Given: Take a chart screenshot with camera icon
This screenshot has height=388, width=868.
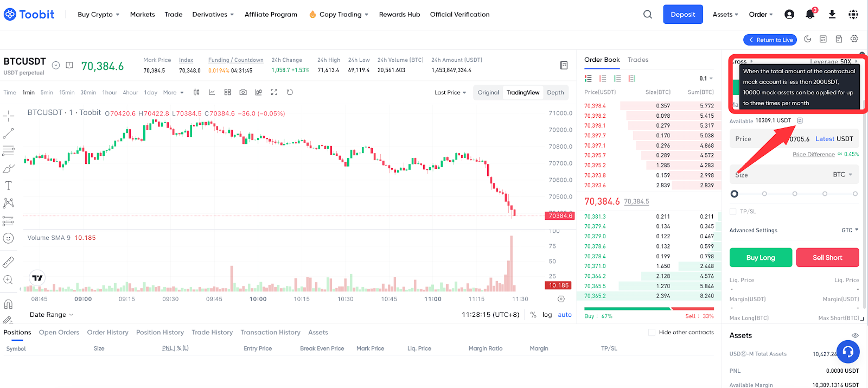Looking at the screenshot, I should pos(243,92).
